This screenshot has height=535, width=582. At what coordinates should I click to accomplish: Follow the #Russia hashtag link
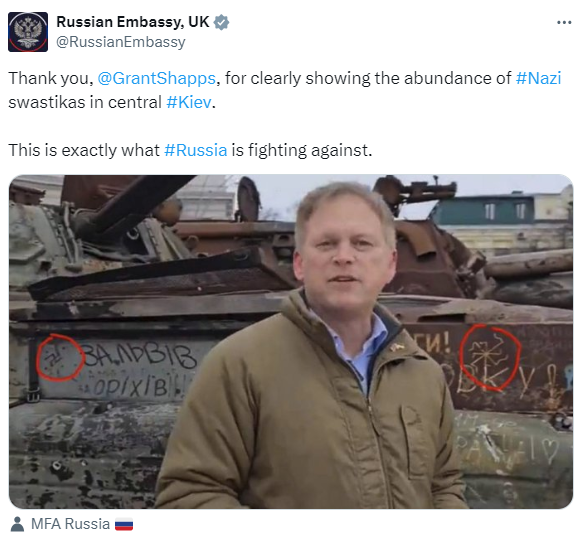(x=196, y=150)
